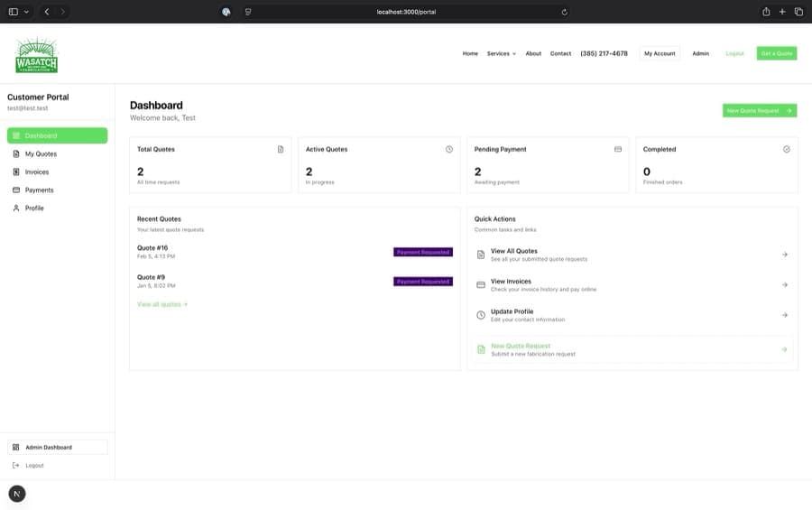Click the Wasatch logo
This screenshot has height=510, width=812.
37,54
